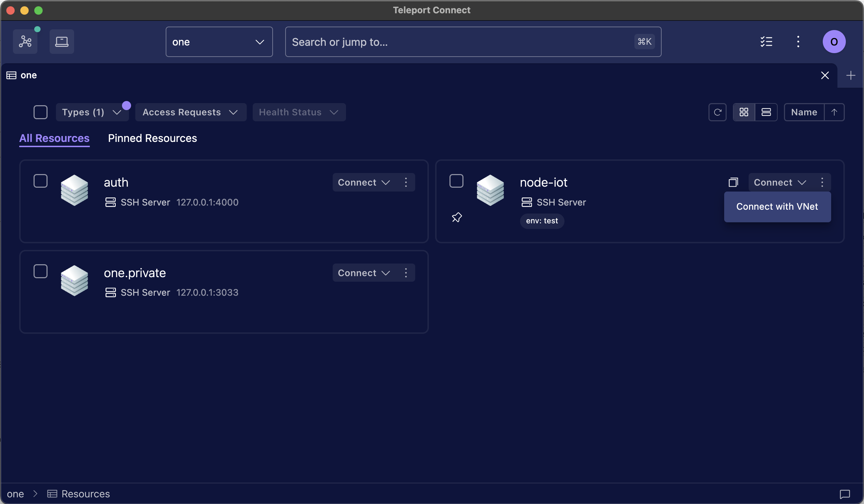Click Connect with VNet for node-iot
Viewport: 864px width, 504px height.
click(777, 207)
